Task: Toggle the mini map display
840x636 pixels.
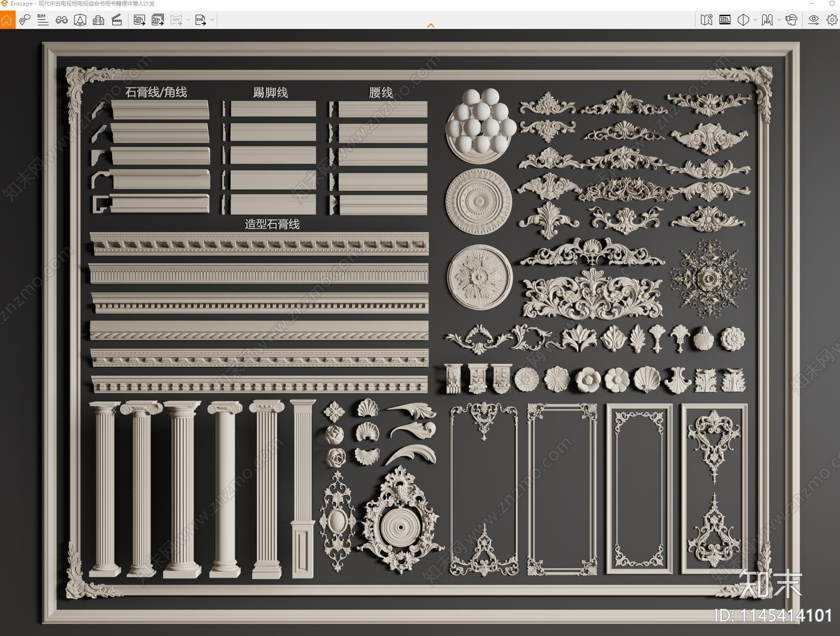Action: (x=707, y=20)
